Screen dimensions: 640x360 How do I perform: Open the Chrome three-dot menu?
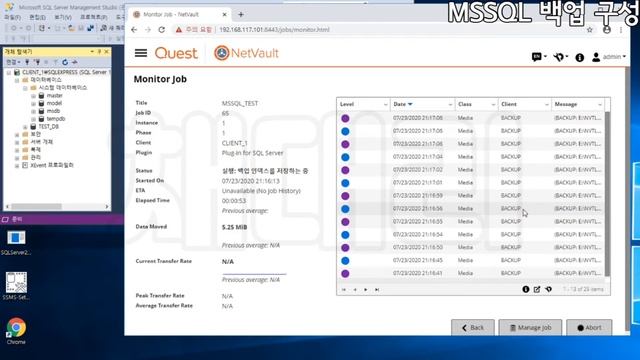(x=621, y=30)
